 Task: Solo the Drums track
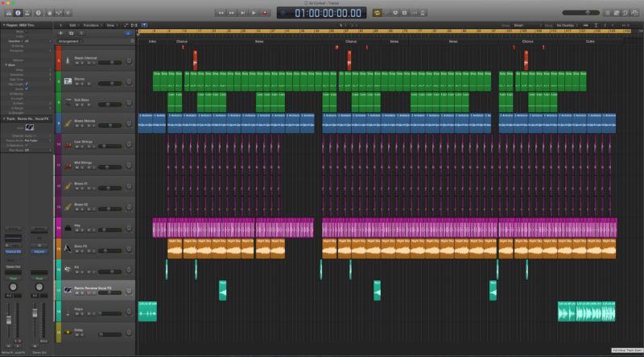pyautogui.click(x=82, y=84)
